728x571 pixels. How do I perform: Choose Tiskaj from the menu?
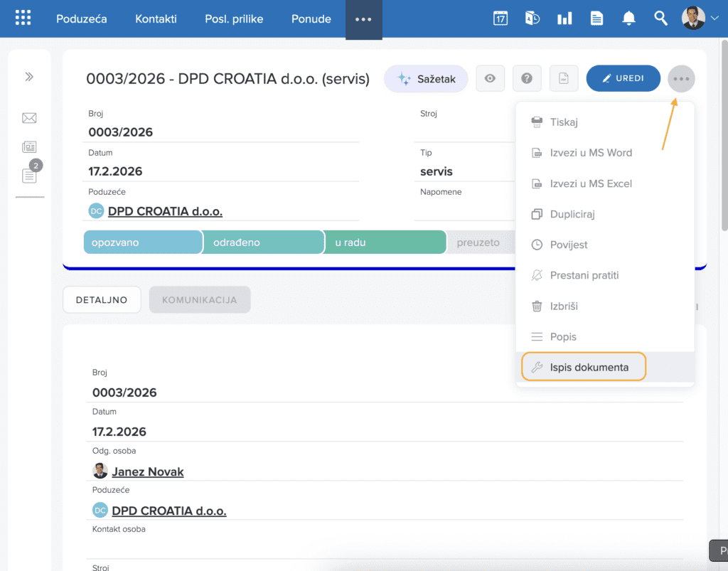tap(605, 122)
